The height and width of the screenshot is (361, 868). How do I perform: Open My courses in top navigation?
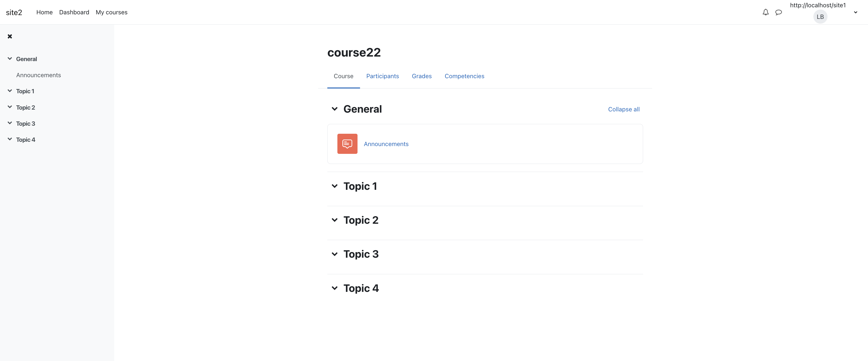coord(111,13)
